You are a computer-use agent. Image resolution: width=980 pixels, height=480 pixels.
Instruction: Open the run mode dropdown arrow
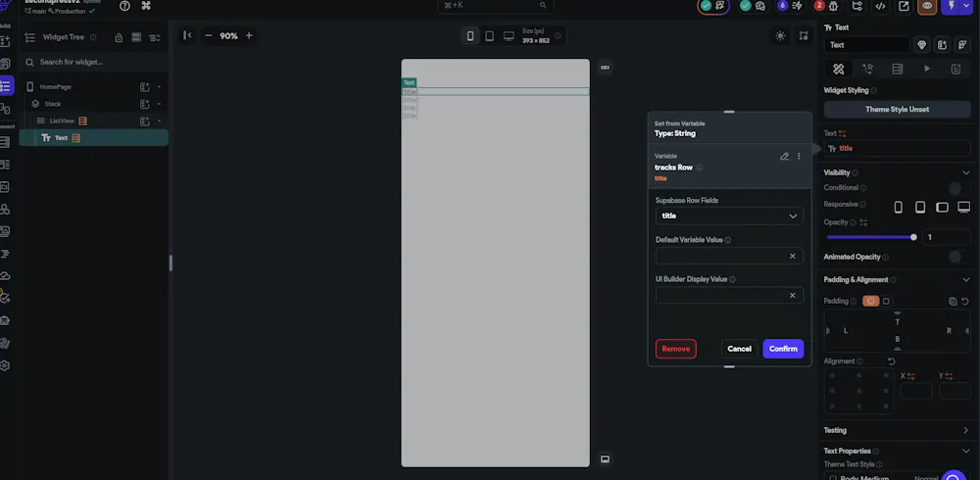(x=965, y=6)
